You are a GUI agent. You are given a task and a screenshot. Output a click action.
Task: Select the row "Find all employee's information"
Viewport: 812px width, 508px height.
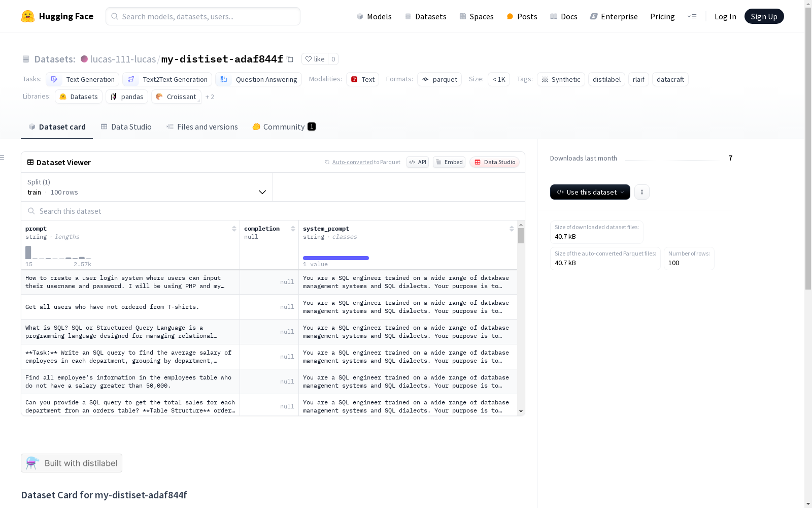(x=269, y=382)
